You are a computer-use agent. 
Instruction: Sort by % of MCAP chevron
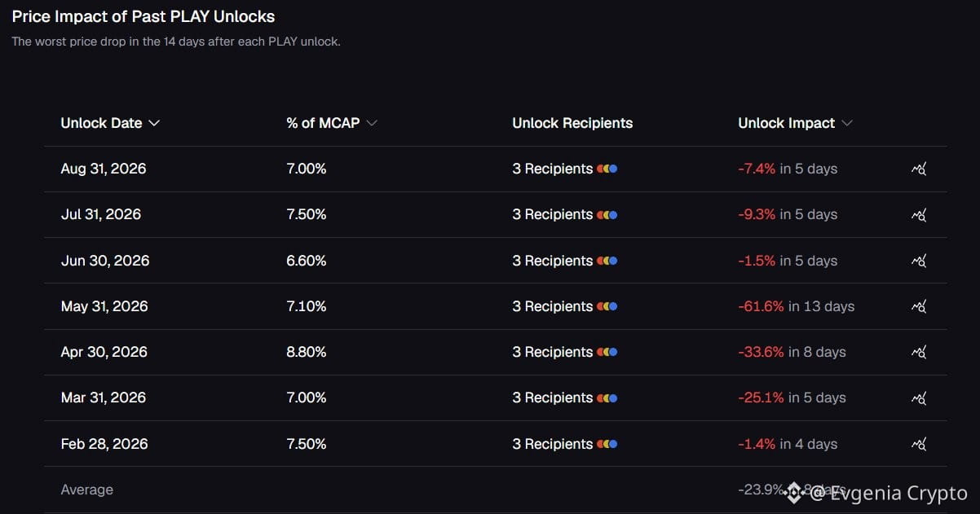372,123
